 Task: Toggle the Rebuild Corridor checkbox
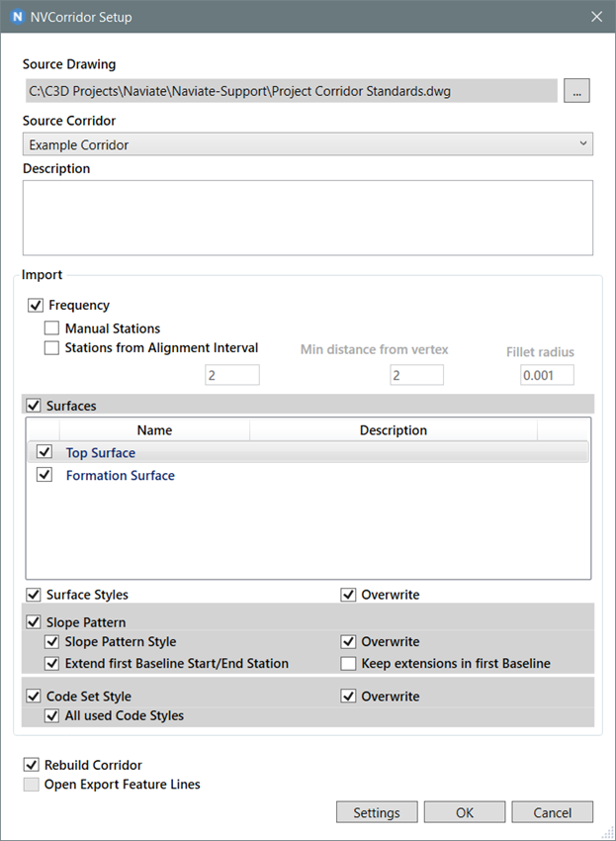(32, 764)
